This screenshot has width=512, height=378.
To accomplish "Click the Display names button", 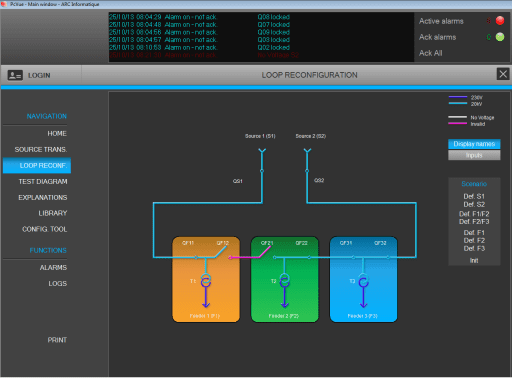I will pos(474,144).
